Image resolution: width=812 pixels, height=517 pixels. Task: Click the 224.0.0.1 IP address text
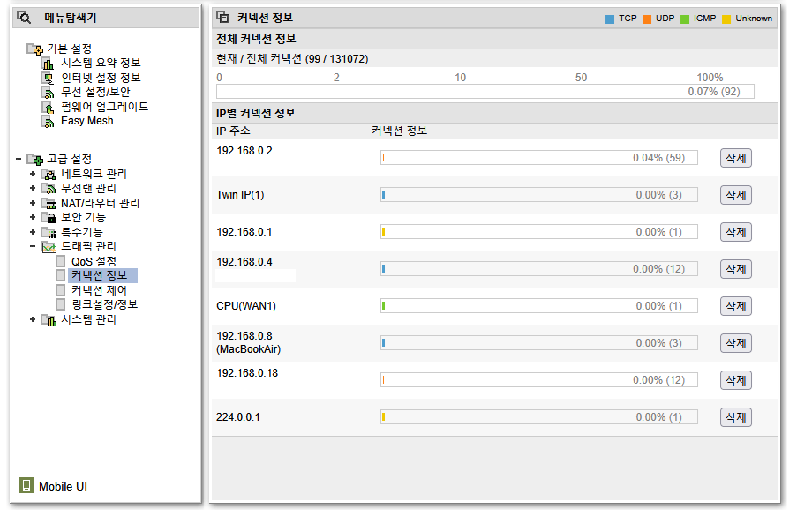[238, 417]
